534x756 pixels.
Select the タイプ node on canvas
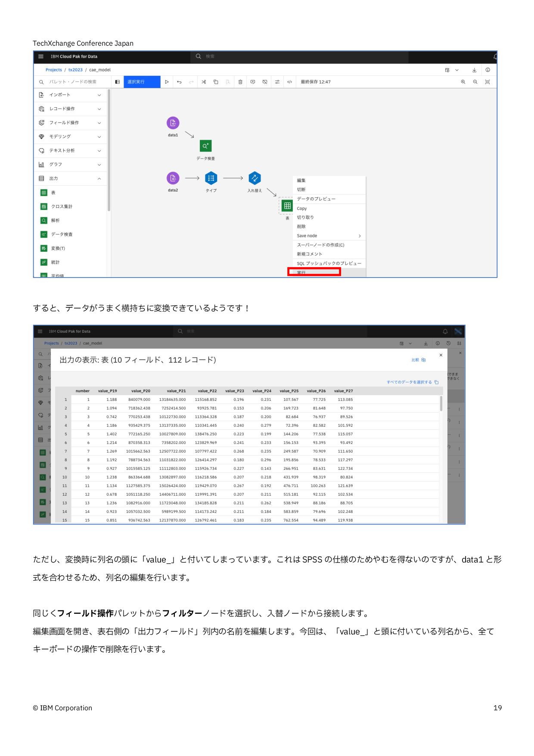coord(211,178)
